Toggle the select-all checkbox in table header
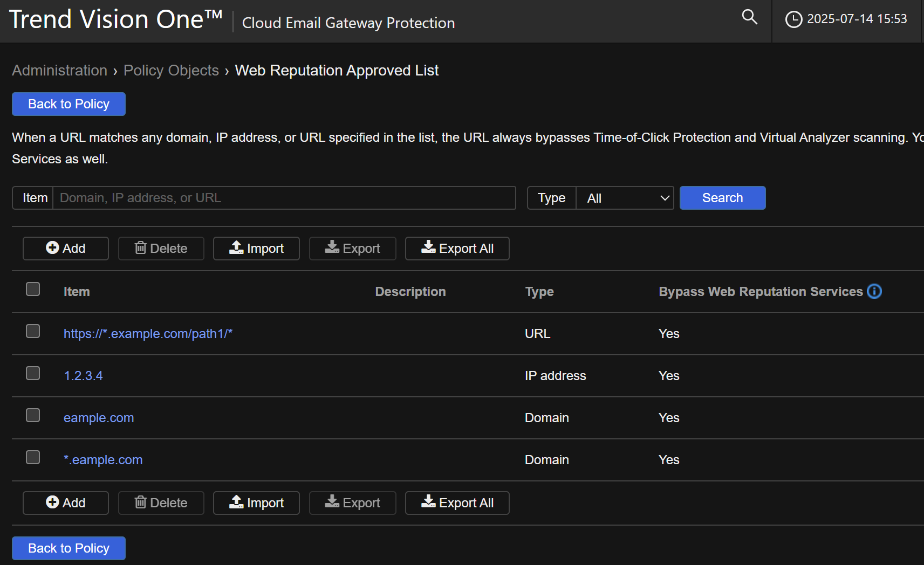This screenshot has height=565, width=924. point(33,290)
